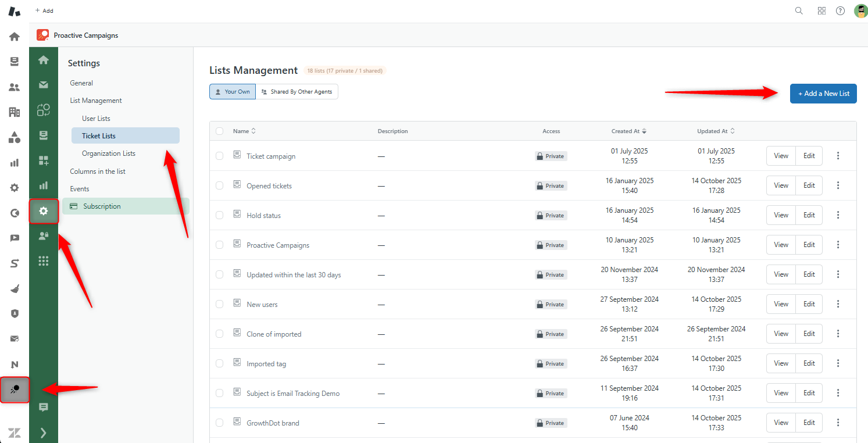Edit the Proactive Campaigns list
Image resolution: width=868 pixels, height=443 pixels.
809,245
